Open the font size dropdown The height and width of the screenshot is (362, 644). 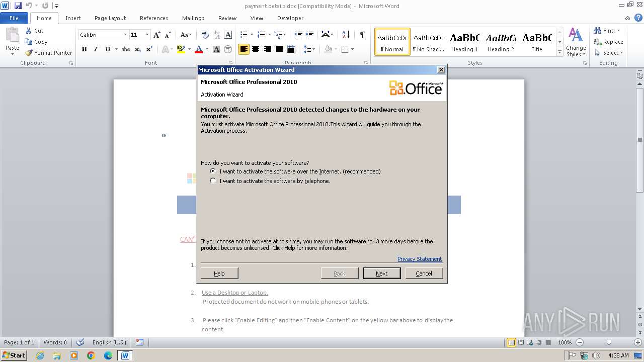[147, 35]
